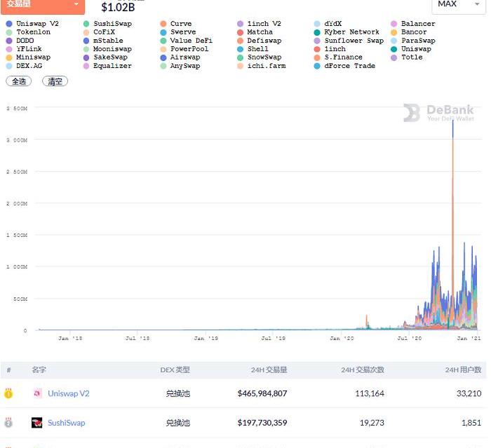This screenshot has height=448, width=491.
Task: Click the DeBank watermark logo on chart
Action: click(x=438, y=113)
